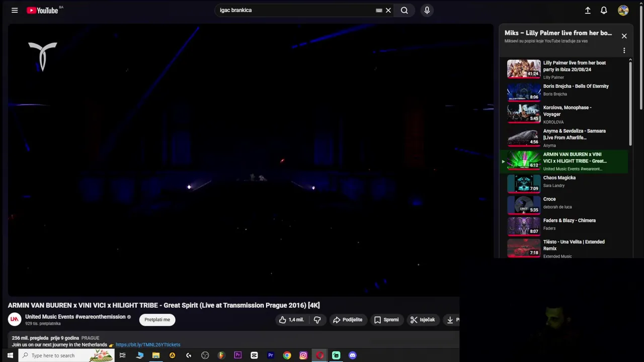
Task: Play Chaos Magicka by Sara Landry
Action: [563, 183]
